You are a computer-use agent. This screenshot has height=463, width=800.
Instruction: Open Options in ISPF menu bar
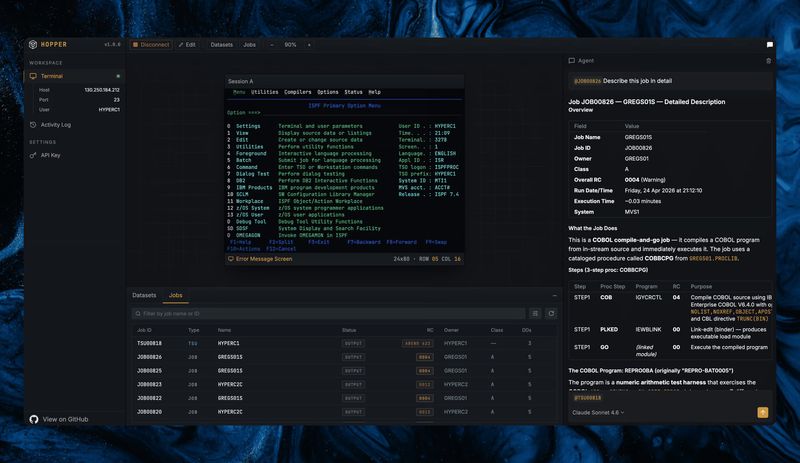click(328, 92)
